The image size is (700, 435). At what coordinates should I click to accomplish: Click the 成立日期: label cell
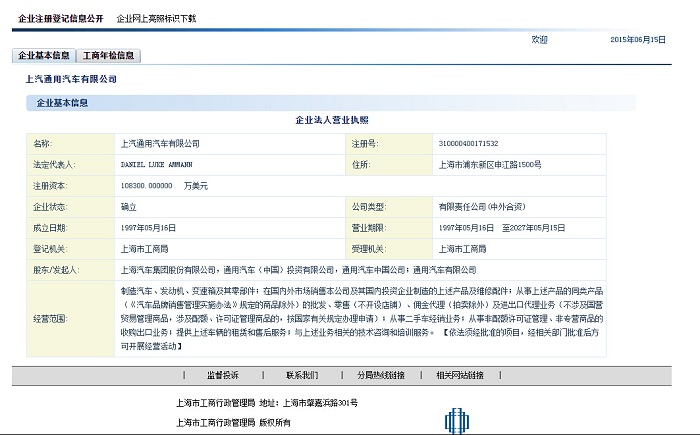[71, 228]
